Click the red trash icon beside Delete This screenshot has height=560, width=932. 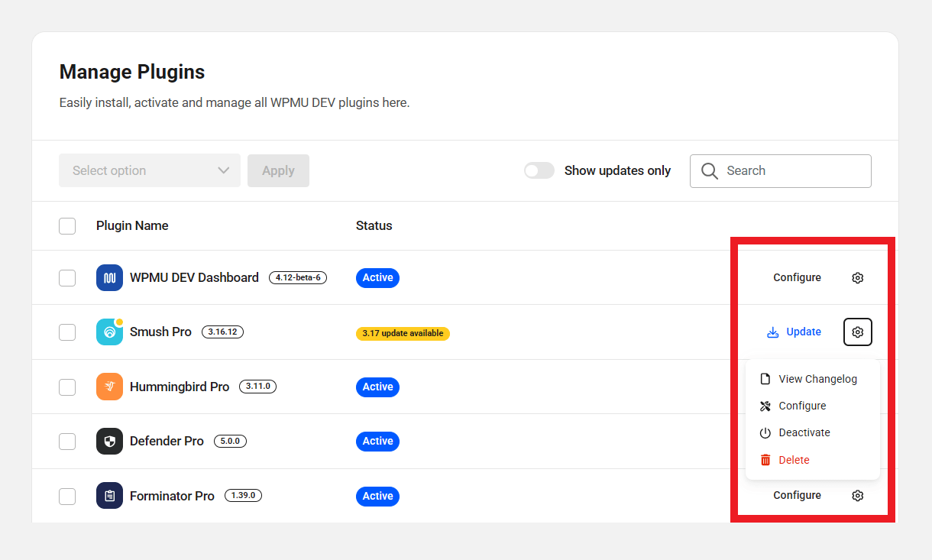pos(765,460)
